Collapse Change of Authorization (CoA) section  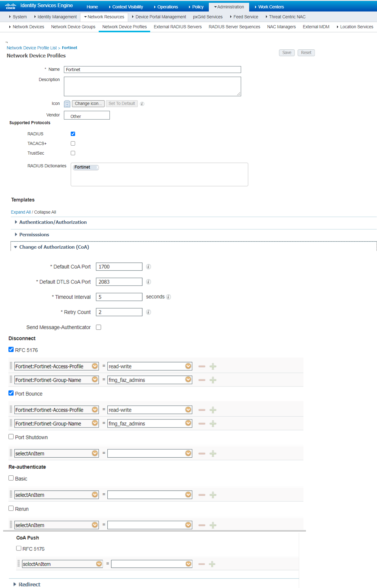(16, 247)
